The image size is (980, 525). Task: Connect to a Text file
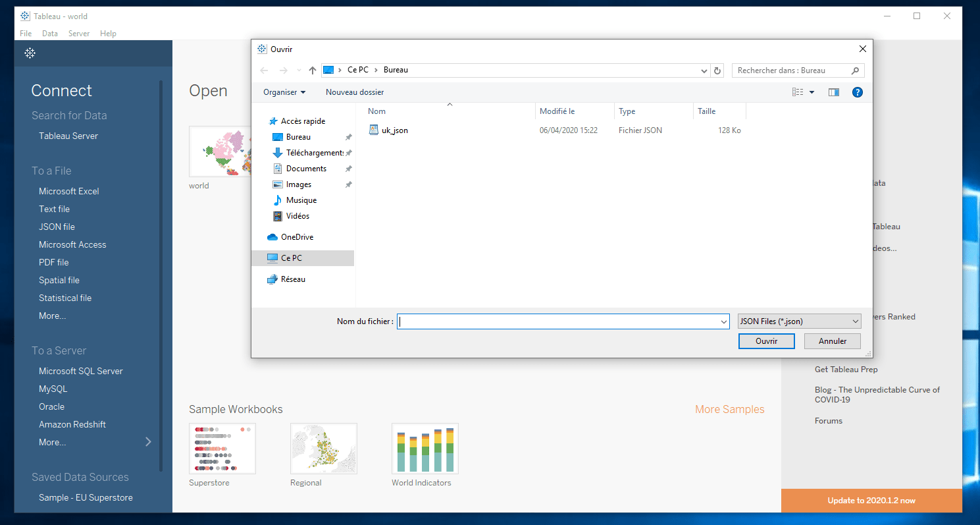point(54,209)
